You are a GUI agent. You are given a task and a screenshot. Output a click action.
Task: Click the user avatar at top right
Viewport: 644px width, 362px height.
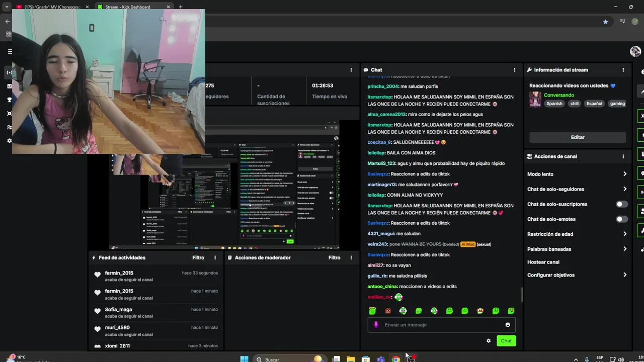point(635,51)
